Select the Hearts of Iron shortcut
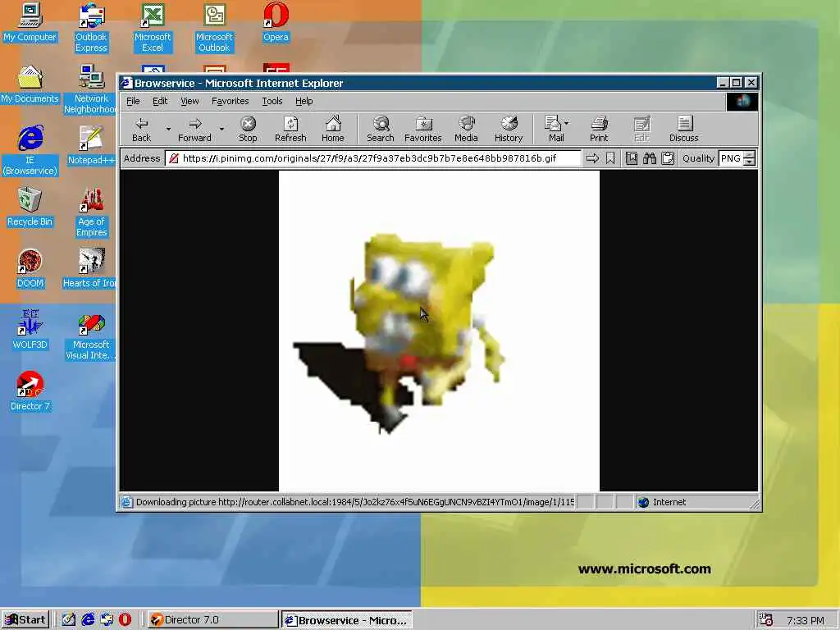 click(x=91, y=269)
